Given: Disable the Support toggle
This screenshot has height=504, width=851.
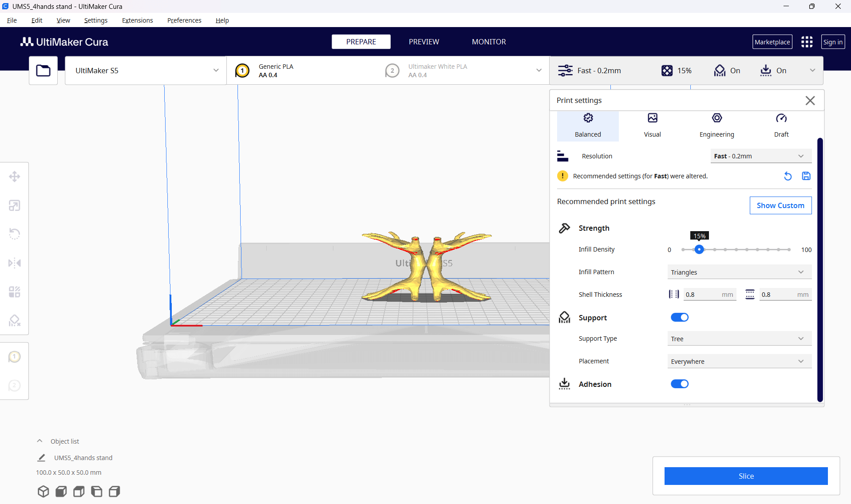Looking at the screenshot, I should (679, 317).
